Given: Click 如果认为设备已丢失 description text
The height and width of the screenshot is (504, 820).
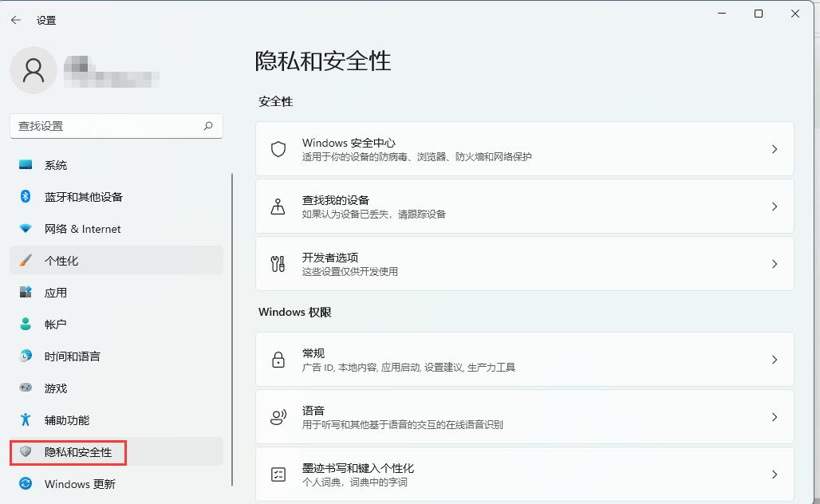Looking at the screenshot, I should [x=374, y=215].
